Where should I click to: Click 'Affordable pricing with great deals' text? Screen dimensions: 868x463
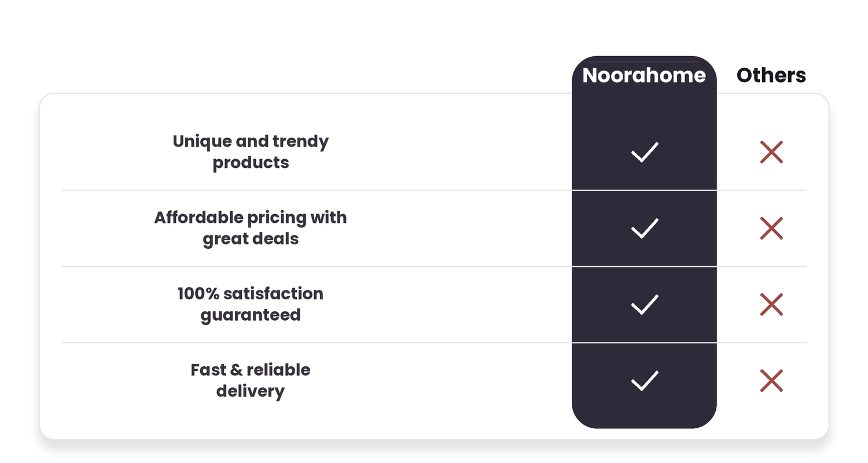click(x=251, y=228)
